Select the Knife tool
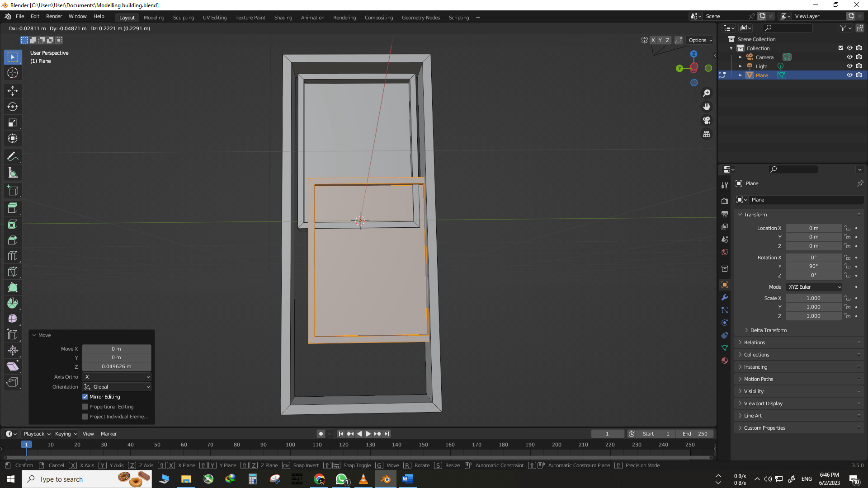868x488 pixels. coord(13,272)
